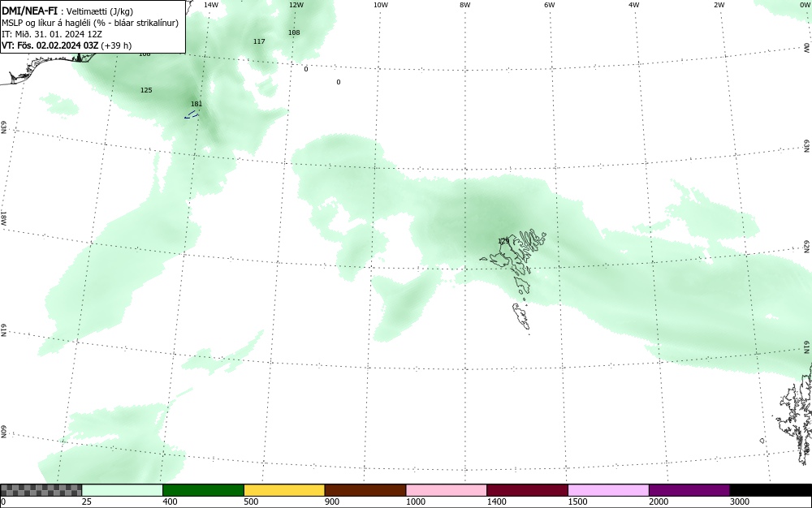Click the CAPE value 129 near the islands

click(x=503, y=241)
